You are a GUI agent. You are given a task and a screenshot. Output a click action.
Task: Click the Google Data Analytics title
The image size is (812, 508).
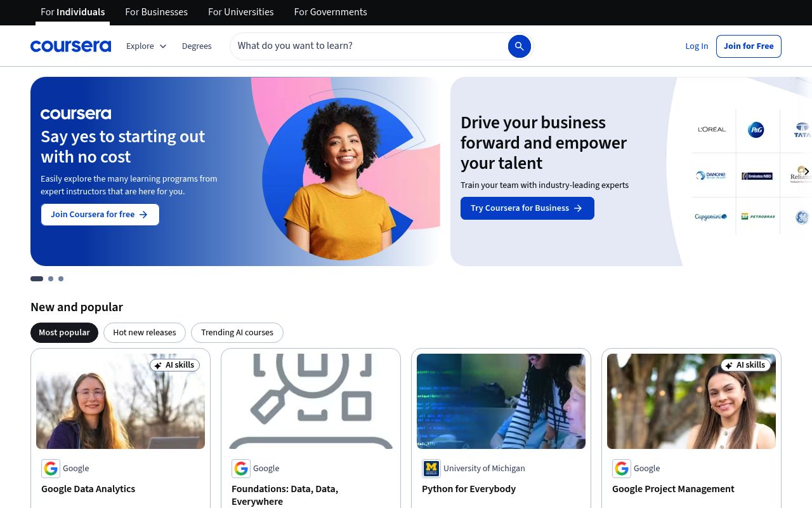(88, 489)
